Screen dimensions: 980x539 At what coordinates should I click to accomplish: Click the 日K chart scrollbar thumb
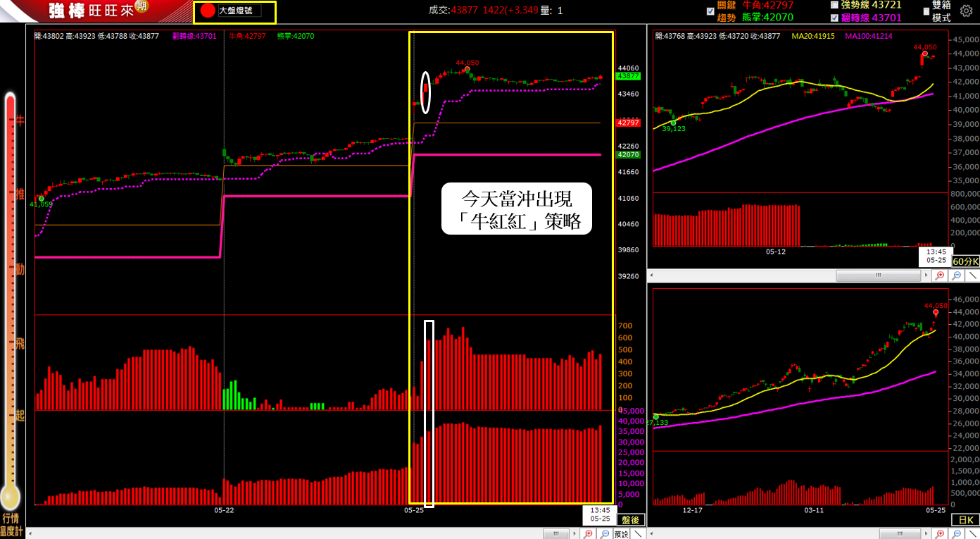901,534
